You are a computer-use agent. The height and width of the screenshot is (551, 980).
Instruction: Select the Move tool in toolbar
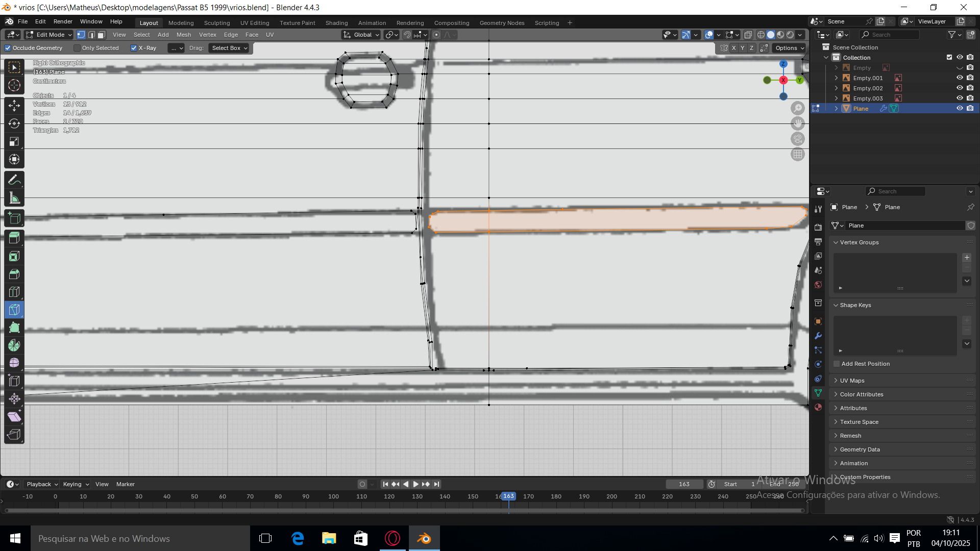coord(14,106)
